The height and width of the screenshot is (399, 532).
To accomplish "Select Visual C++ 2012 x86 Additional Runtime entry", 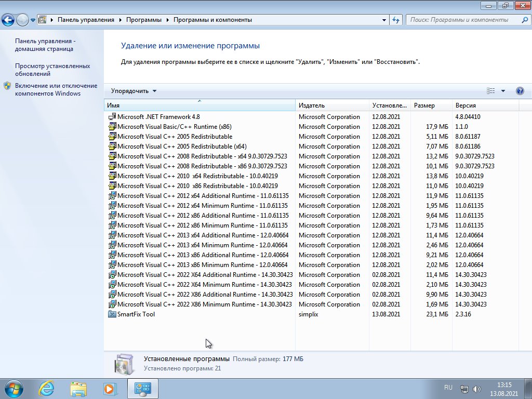I will pyautogui.click(x=203, y=215).
